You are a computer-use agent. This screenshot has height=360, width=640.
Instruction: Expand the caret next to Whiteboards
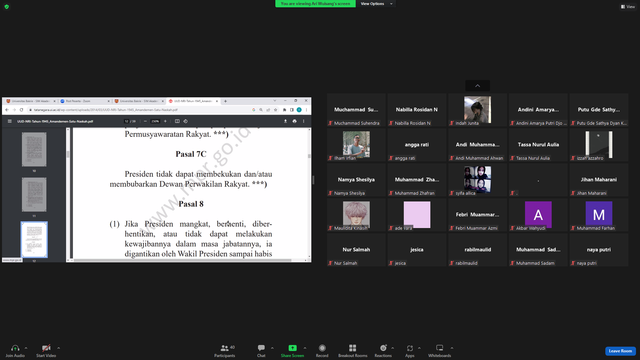pyautogui.click(x=452, y=348)
